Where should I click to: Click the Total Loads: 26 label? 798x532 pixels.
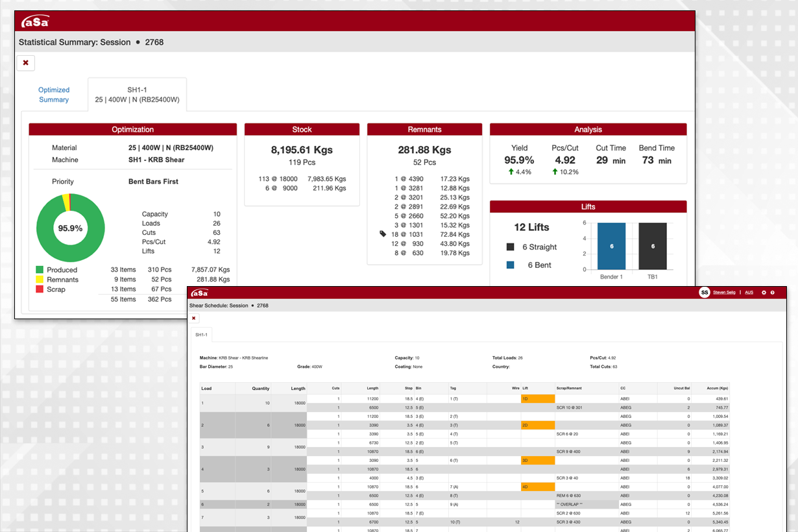507,357
